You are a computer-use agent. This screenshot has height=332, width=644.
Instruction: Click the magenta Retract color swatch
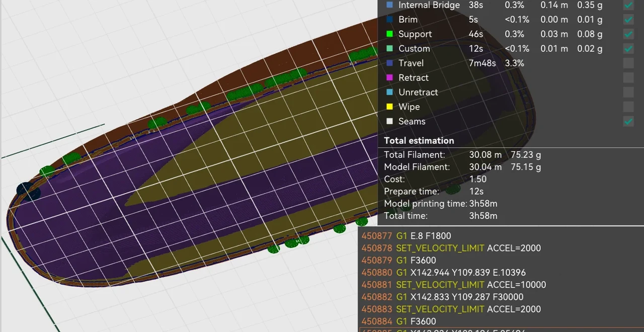389,78
